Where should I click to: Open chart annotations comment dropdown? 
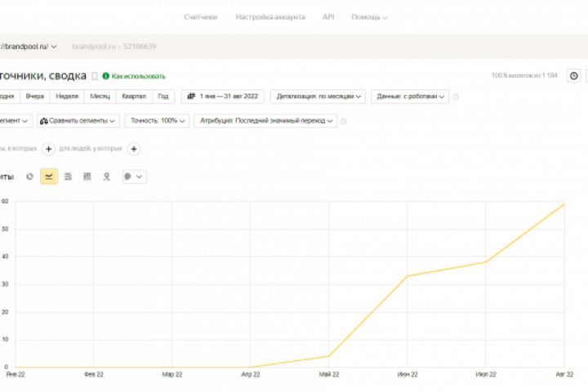pyautogui.click(x=133, y=176)
